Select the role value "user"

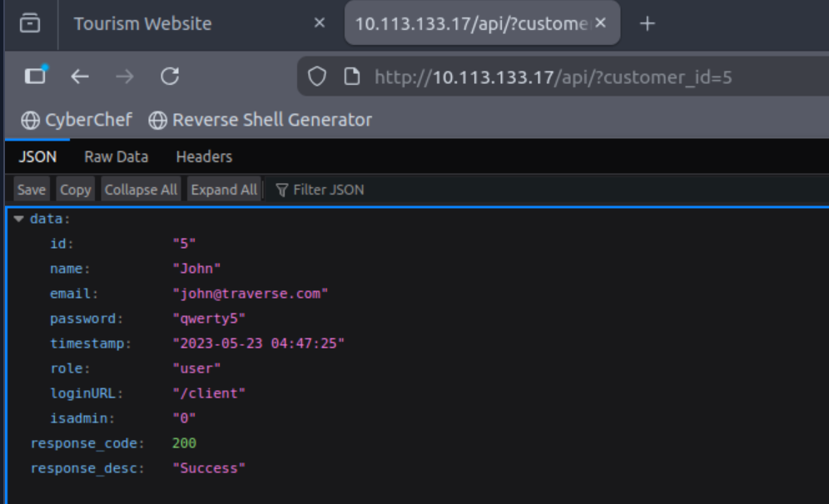(x=196, y=368)
